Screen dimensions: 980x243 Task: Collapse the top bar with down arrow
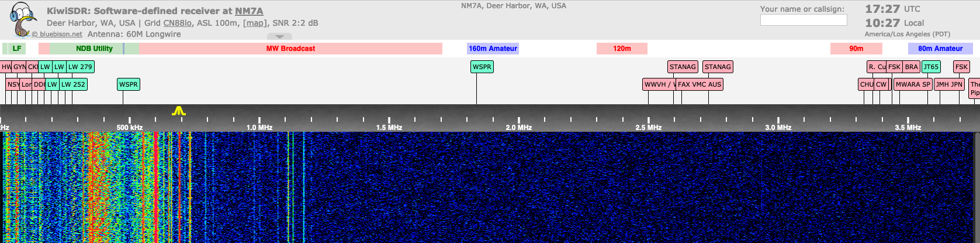tap(280, 36)
